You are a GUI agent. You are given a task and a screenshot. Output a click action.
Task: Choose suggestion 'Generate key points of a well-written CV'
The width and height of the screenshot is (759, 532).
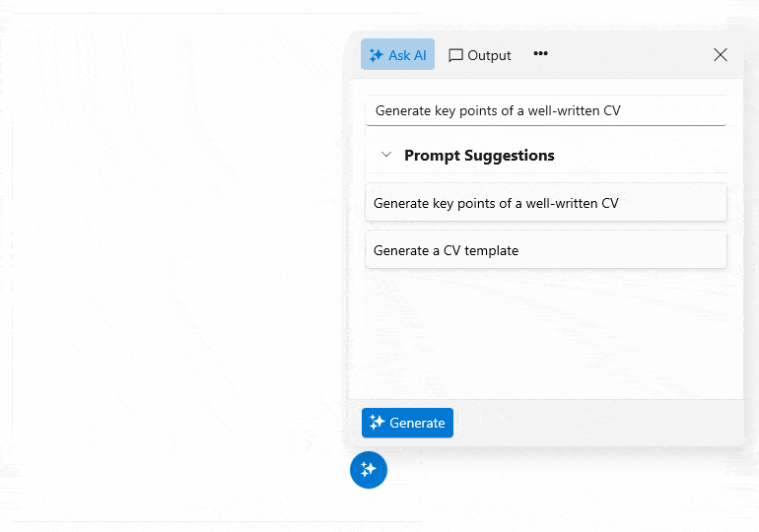pos(546,203)
